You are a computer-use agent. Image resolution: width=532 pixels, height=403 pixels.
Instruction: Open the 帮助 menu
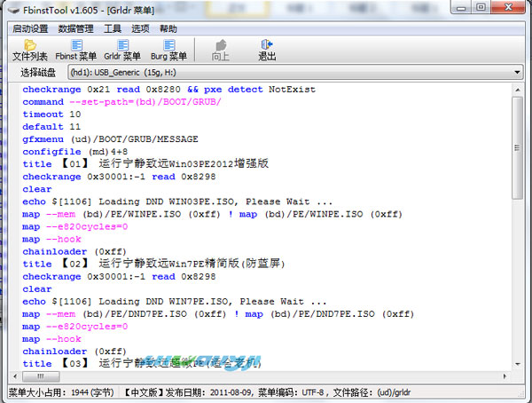168,28
